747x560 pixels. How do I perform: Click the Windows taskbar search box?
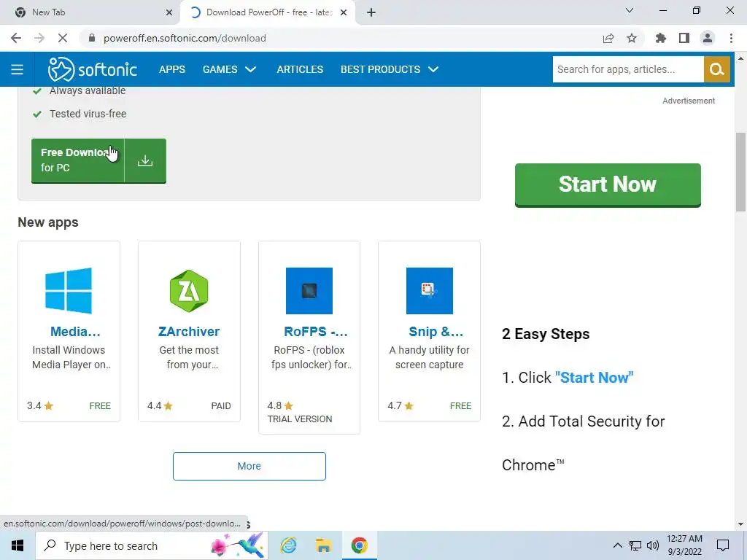click(x=152, y=545)
